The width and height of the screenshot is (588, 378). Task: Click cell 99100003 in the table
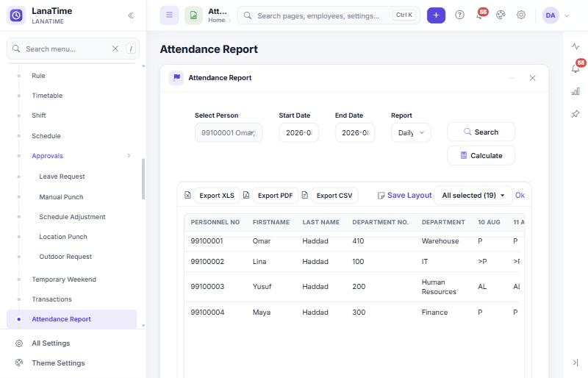207,286
